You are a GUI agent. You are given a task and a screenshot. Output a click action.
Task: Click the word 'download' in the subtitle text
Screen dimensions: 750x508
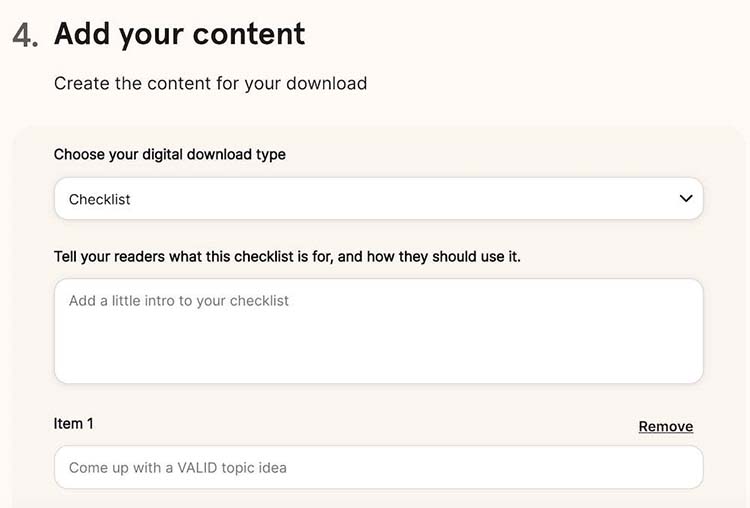(326, 83)
